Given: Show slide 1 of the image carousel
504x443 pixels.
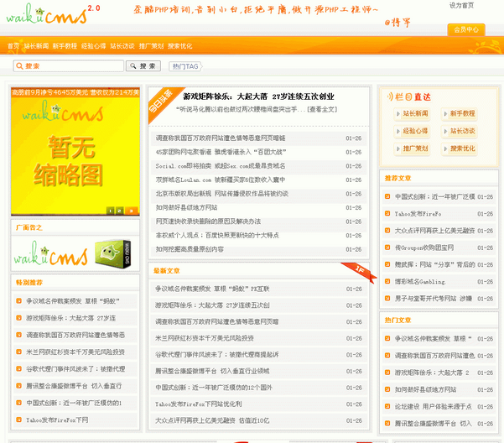Looking at the screenshot, I should (x=110, y=211).
